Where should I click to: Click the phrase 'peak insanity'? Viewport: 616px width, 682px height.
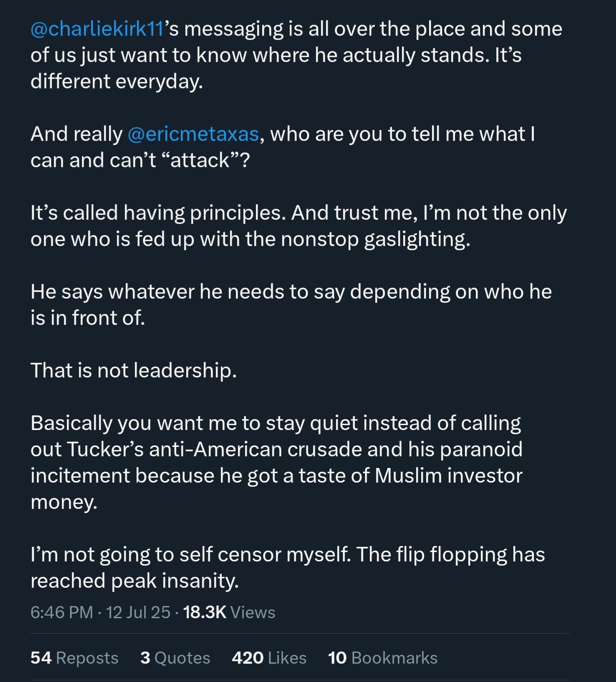point(175,581)
